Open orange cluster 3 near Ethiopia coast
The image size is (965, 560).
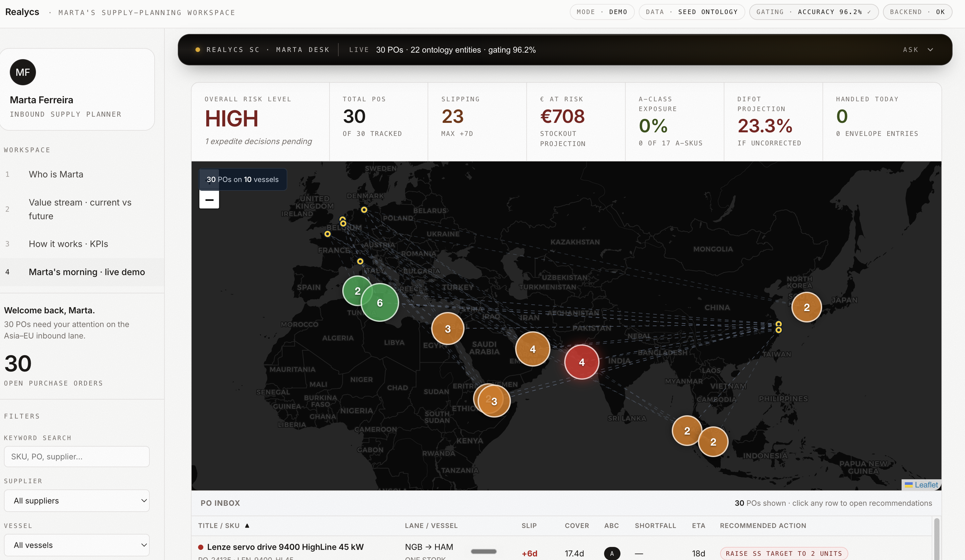click(494, 401)
